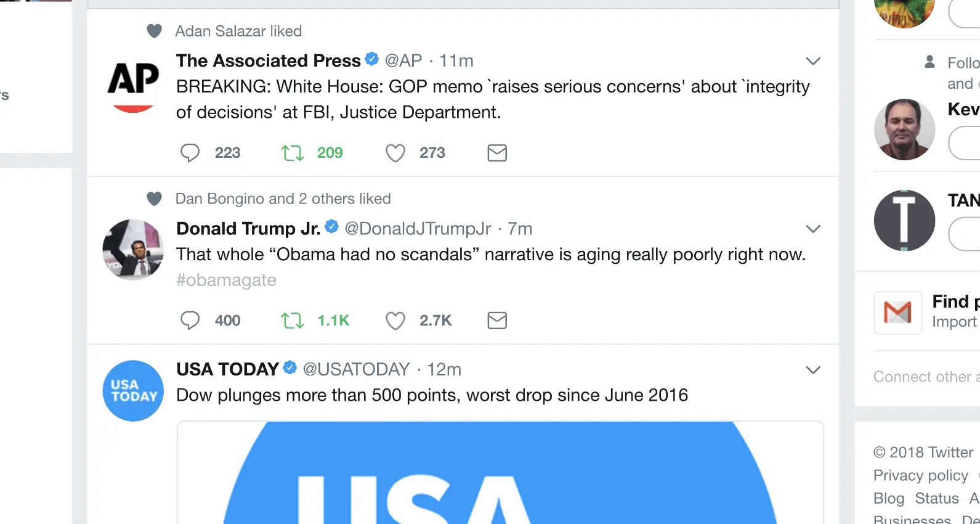Open the Blog footer link
This screenshot has width=980, height=524.
point(889,498)
